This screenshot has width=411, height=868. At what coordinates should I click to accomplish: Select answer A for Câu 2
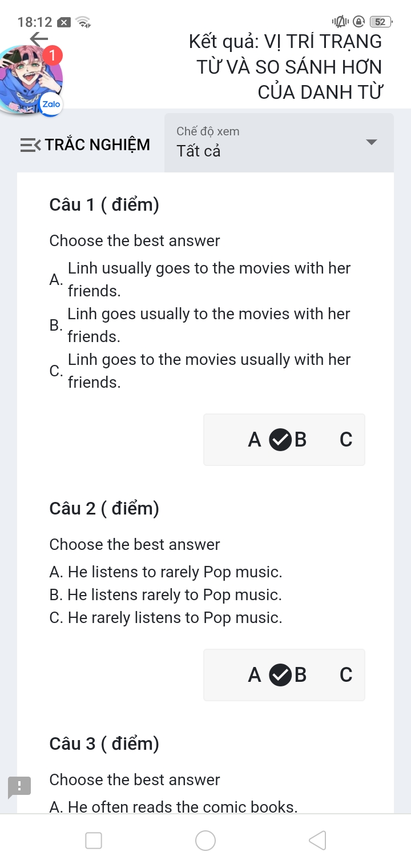(255, 675)
